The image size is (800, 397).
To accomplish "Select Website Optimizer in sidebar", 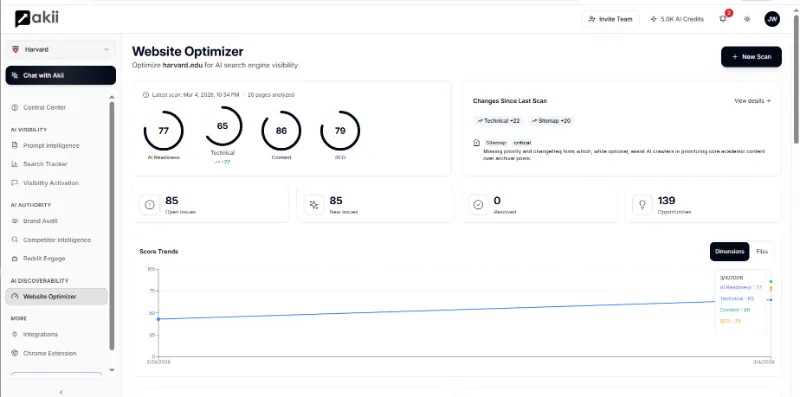I will pos(57,296).
